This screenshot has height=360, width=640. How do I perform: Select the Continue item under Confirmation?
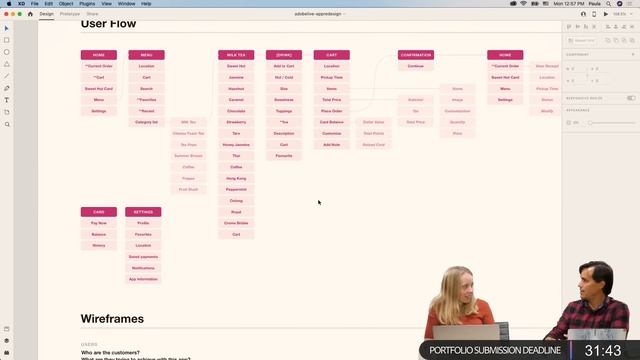click(x=416, y=66)
